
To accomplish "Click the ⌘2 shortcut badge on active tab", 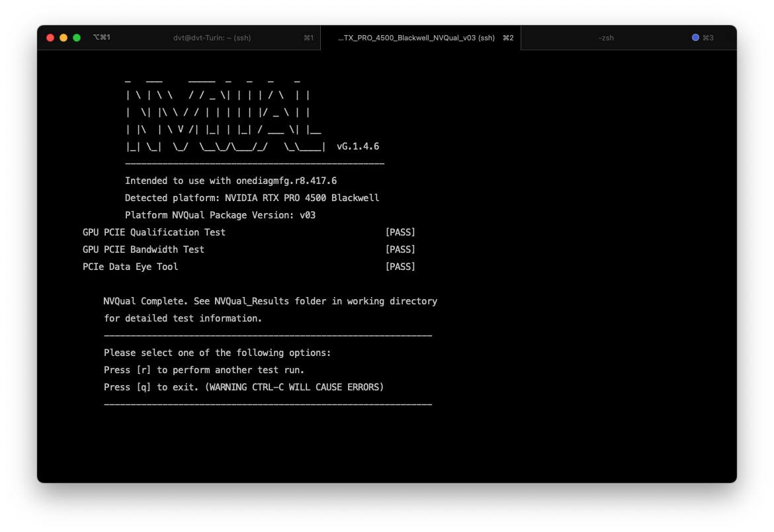I will pyautogui.click(x=508, y=38).
